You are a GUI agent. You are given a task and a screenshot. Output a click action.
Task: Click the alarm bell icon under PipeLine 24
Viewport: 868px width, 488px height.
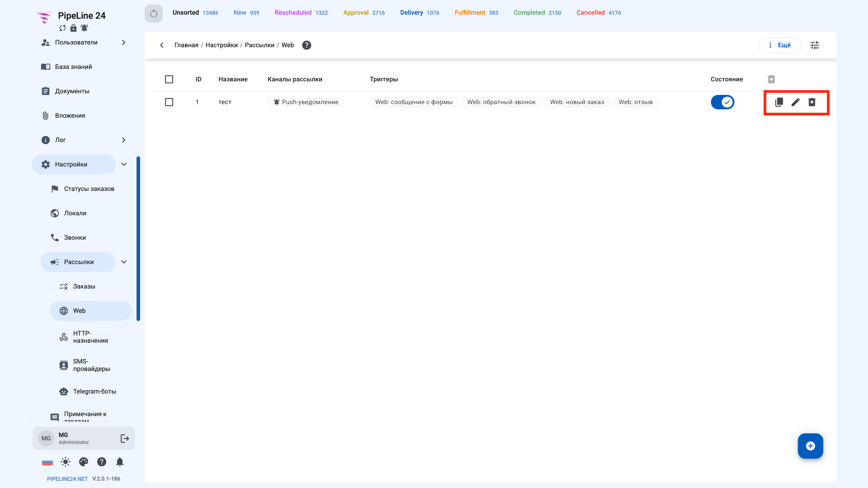(84, 28)
